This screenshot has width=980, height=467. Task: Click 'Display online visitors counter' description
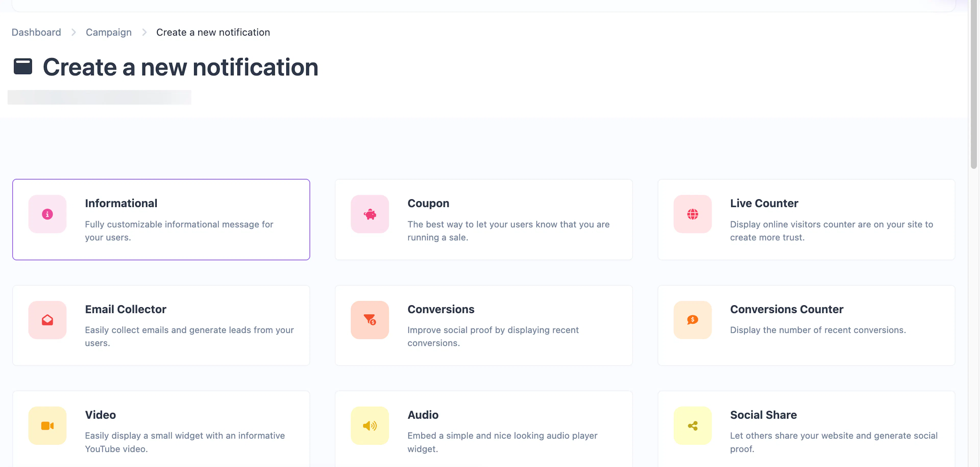[x=831, y=231]
